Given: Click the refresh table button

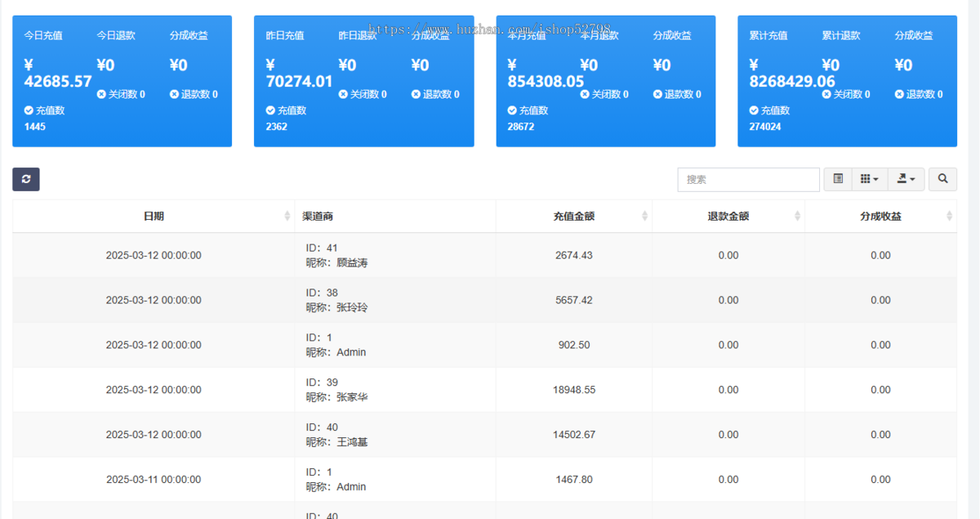Looking at the screenshot, I should click(26, 179).
